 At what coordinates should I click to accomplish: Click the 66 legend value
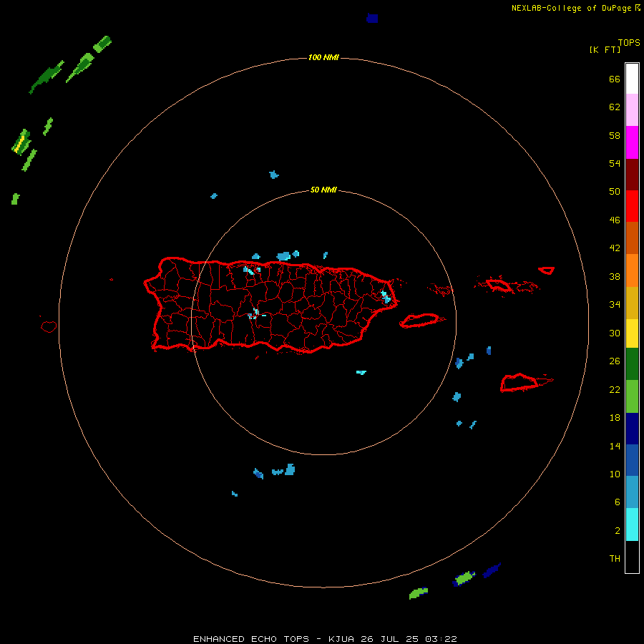coord(615,79)
